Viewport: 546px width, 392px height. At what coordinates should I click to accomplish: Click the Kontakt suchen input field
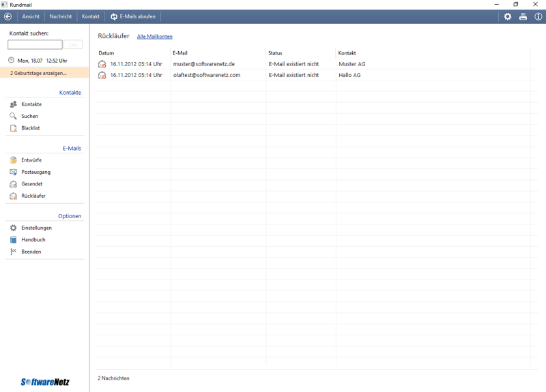click(35, 44)
